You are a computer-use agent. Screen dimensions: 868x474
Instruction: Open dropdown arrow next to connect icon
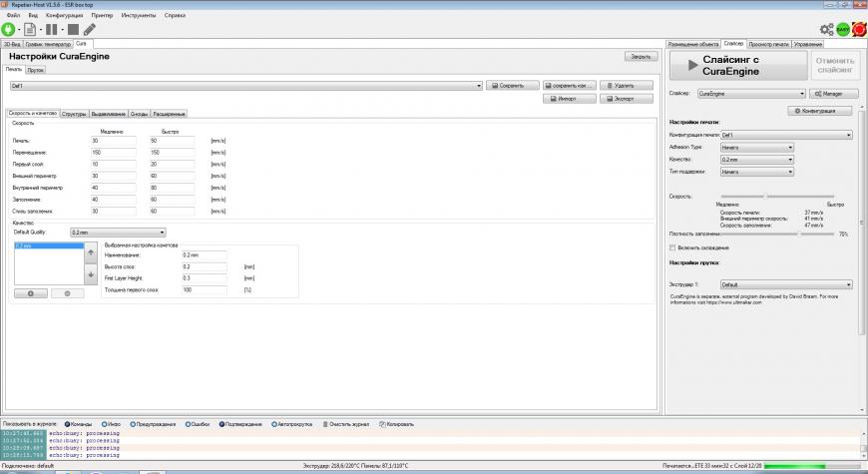19,30
